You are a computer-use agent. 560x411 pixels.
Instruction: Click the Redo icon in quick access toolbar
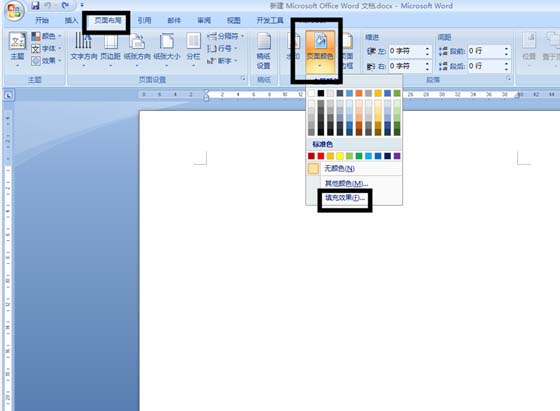(x=65, y=5)
